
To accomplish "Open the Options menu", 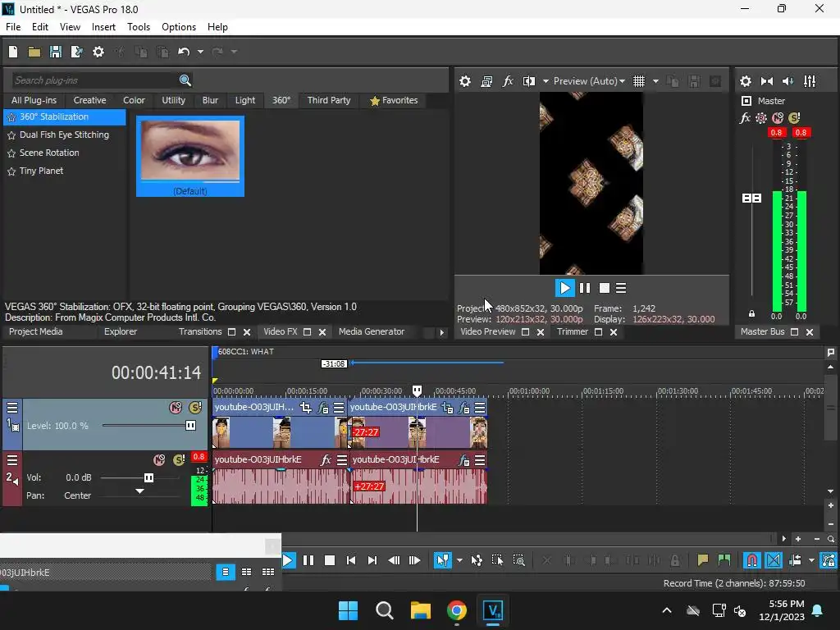I will [x=179, y=27].
